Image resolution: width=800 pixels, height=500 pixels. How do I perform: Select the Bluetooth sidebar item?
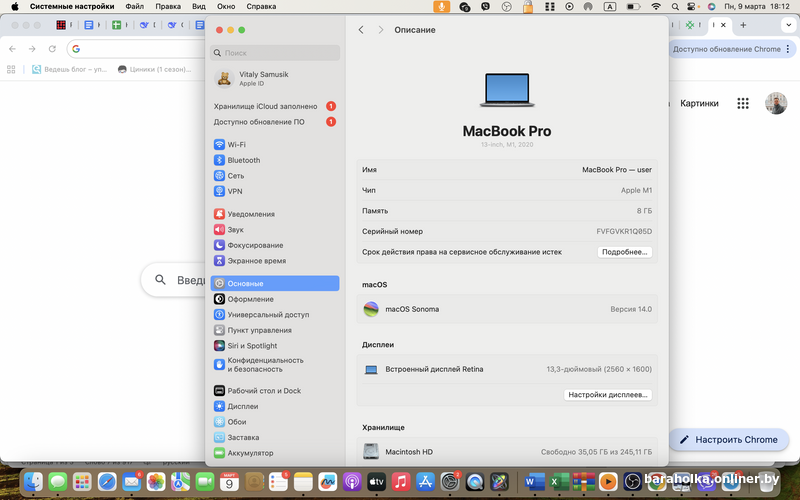243,160
